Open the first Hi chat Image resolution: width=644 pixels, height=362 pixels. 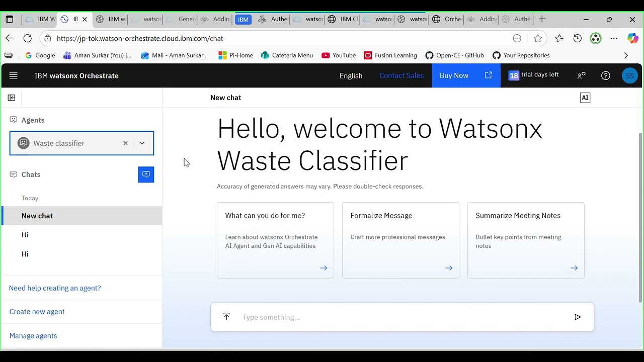82,235
